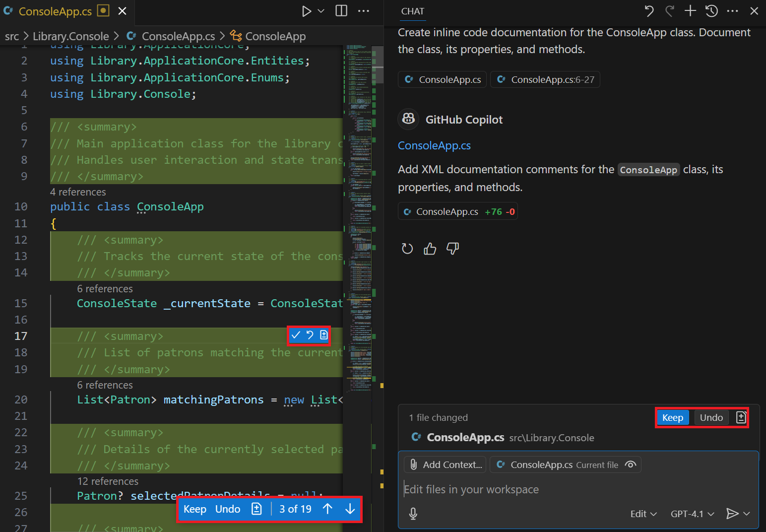The width and height of the screenshot is (766, 532).
Task: Undo the changed file with the Undo button
Action: [711, 417]
